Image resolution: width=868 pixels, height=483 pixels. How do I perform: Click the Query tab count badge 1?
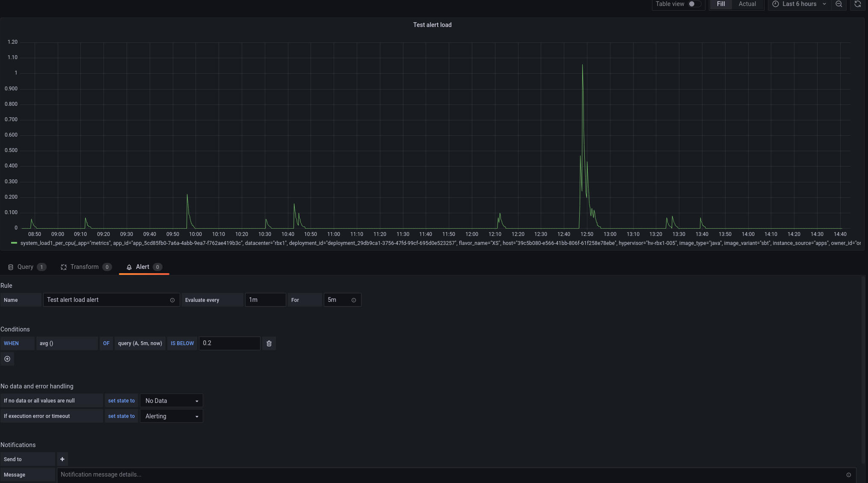coord(41,267)
